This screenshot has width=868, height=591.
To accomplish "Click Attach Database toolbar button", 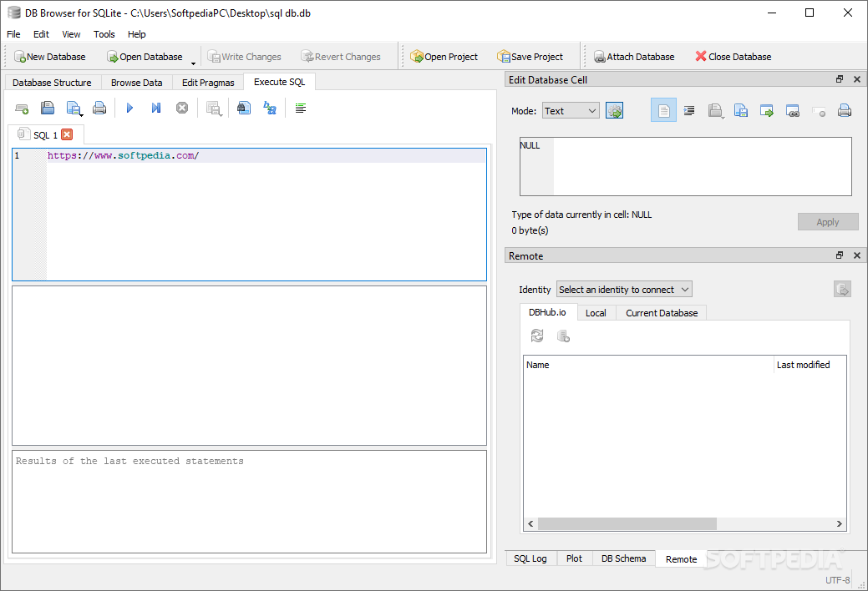I will [x=634, y=57].
